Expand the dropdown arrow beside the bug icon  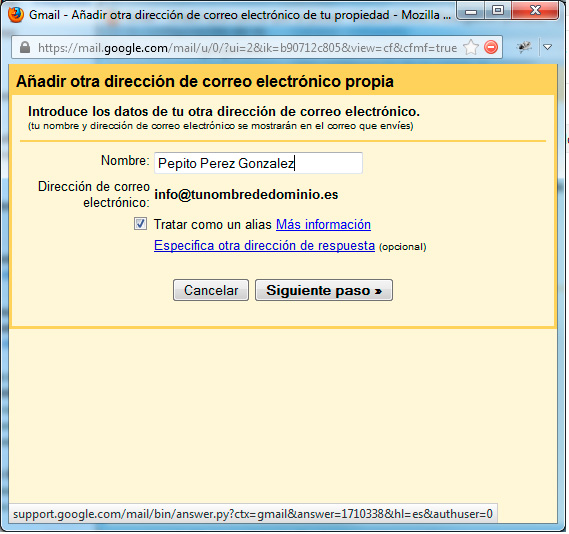[x=548, y=47]
